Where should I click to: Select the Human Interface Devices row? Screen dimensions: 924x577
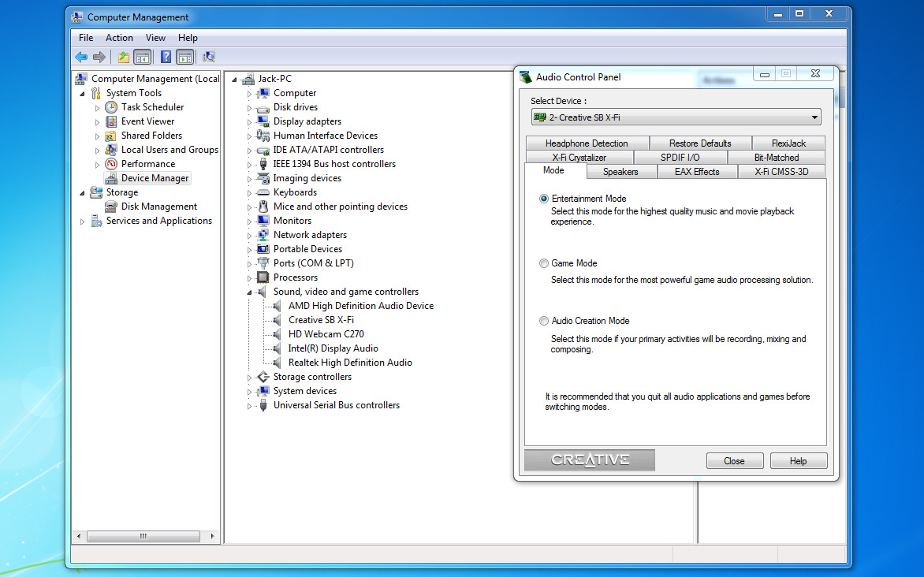pyautogui.click(x=326, y=136)
